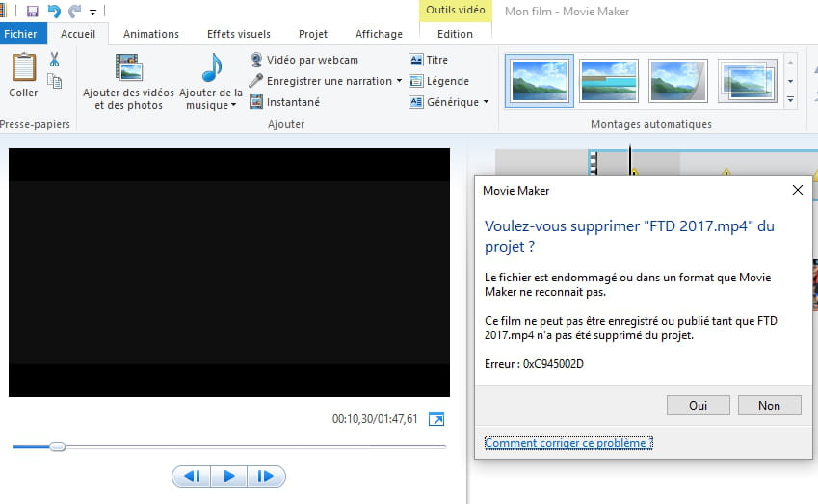Open the Comment corriger ce problème link
The height and width of the screenshot is (504, 818).
pos(568,443)
